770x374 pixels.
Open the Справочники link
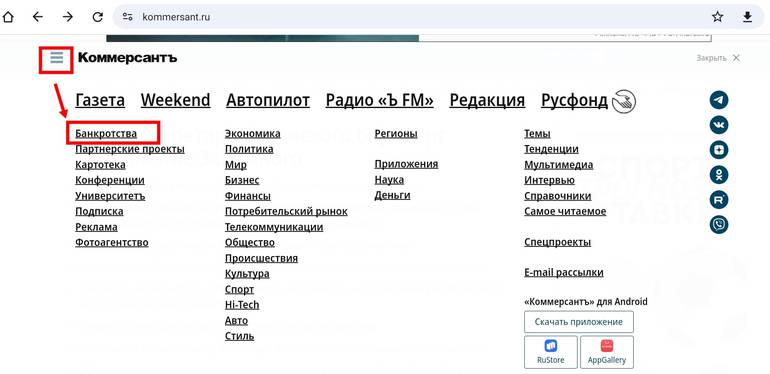(x=557, y=196)
